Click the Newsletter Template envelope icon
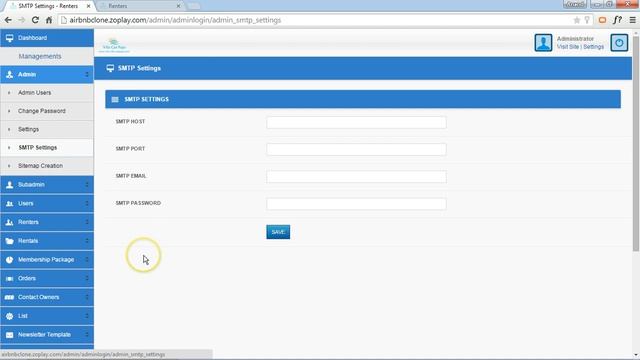Viewport: 640px width, 360px height. (9, 335)
